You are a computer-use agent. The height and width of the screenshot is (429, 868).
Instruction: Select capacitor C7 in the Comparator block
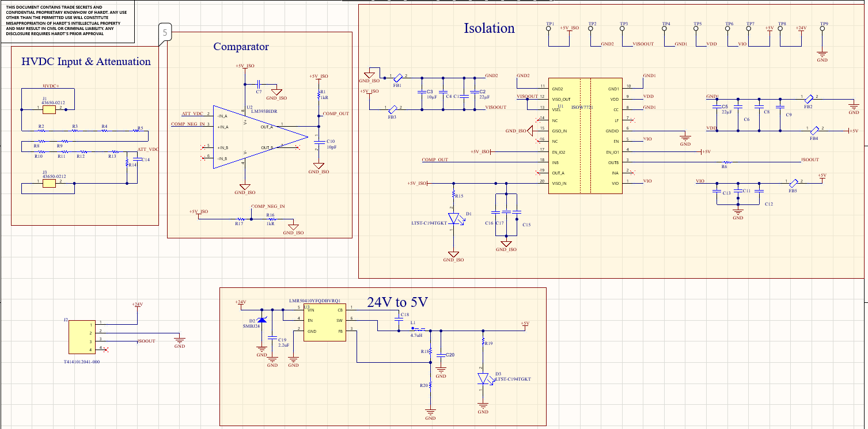259,83
